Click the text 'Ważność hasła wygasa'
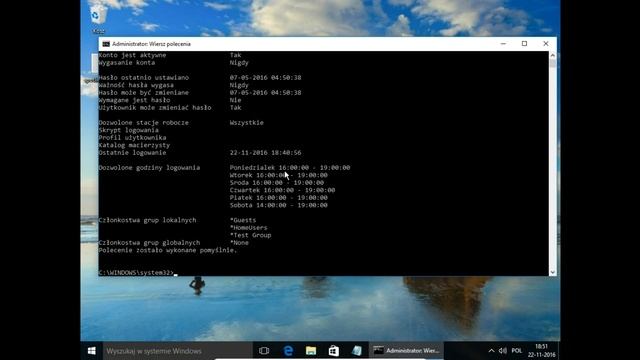 click(x=136, y=85)
